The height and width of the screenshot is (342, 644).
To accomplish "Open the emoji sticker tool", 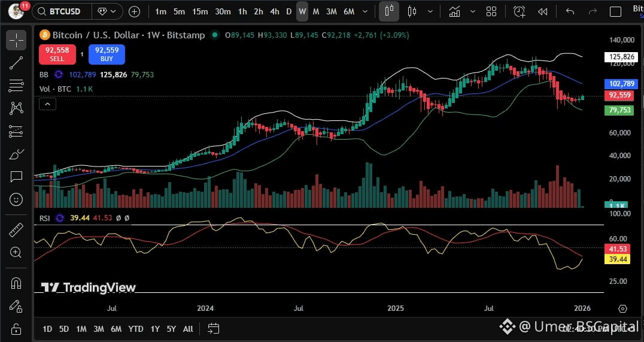I will pyautogui.click(x=16, y=199).
